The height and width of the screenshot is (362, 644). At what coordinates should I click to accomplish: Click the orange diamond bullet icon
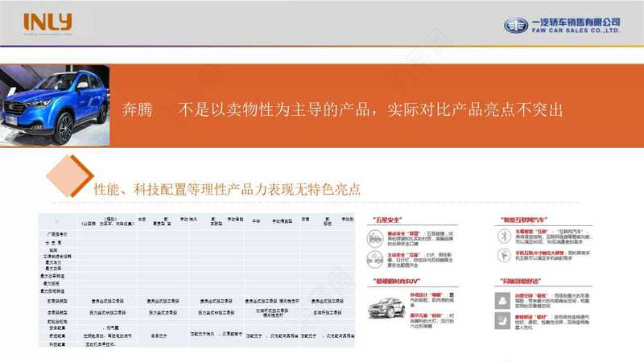pyautogui.click(x=69, y=176)
